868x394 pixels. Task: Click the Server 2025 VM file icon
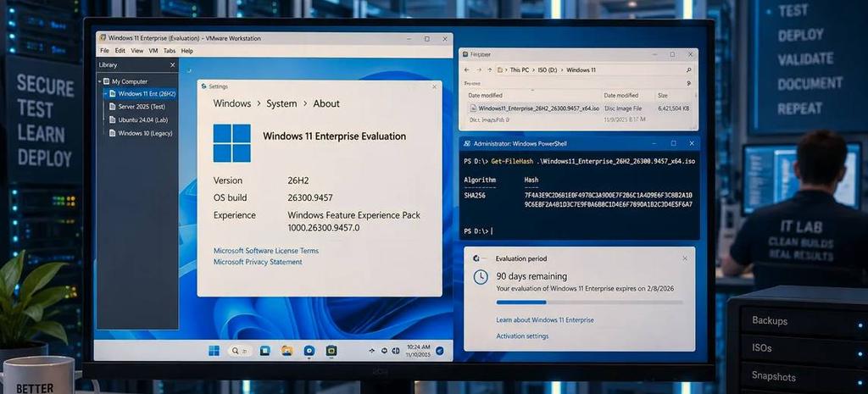[x=113, y=107]
